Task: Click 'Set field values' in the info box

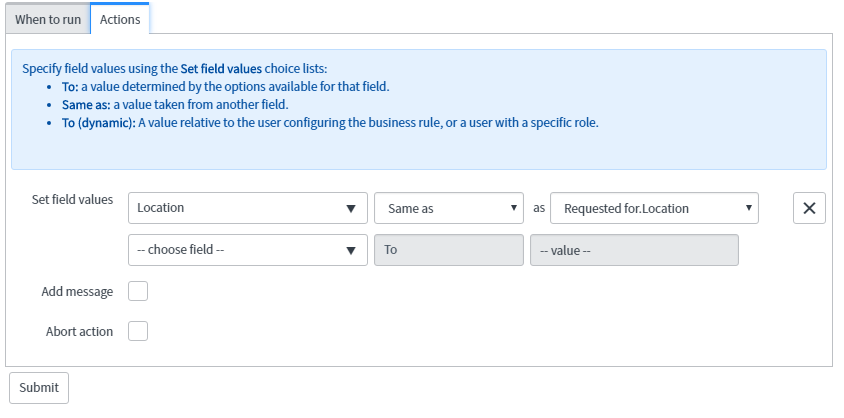Action: click(x=221, y=69)
